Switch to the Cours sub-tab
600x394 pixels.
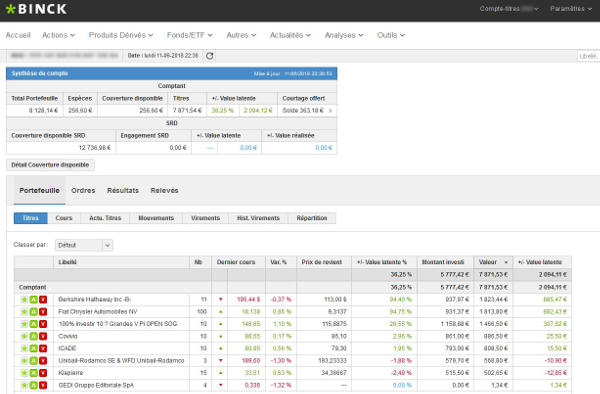(x=64, y=218)
